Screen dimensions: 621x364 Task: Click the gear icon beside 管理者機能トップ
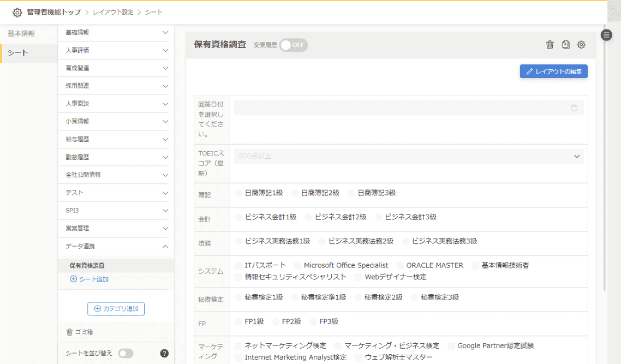pos(17,12)
